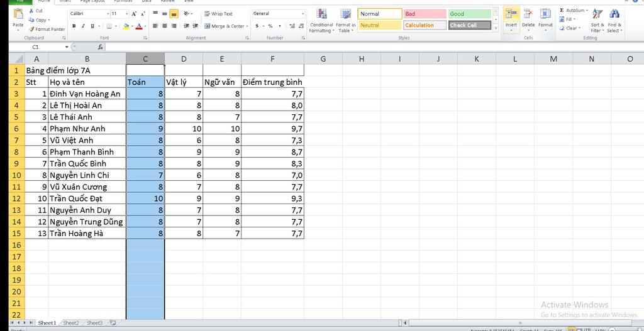Toggle Wrap Text

tap(218, 14)
